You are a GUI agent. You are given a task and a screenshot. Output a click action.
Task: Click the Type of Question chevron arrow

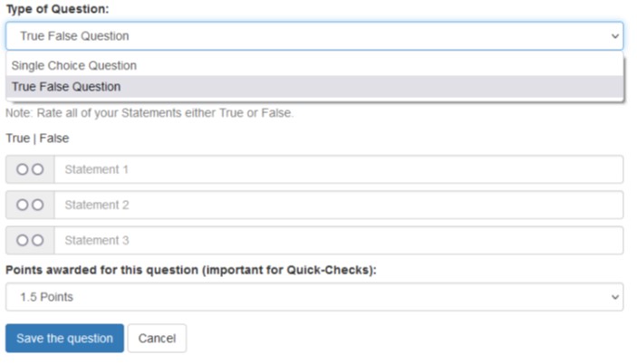[615, 36]
